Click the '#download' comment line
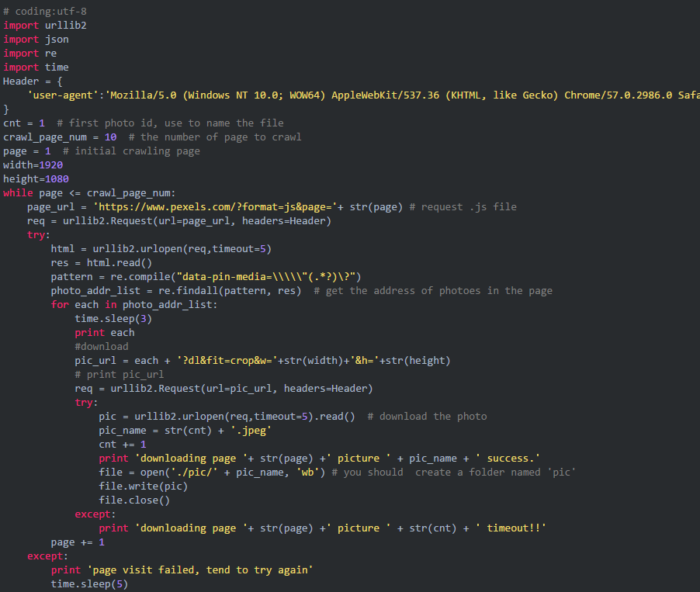 coord(102,347)
